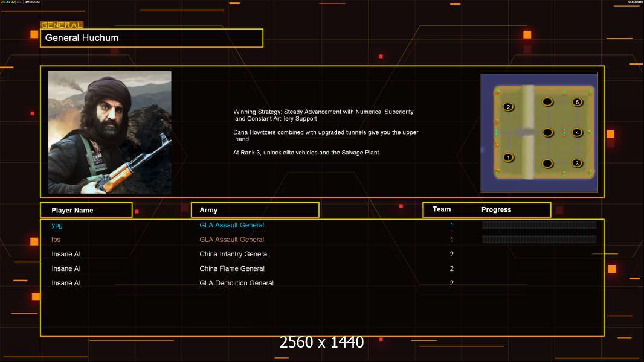Select player name fps

click(x=56, y=240)
